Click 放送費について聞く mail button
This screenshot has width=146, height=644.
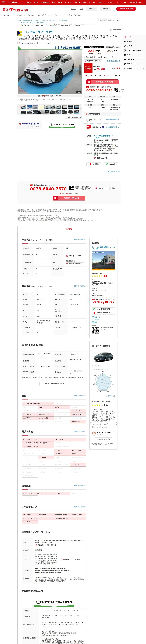point(101,158)
